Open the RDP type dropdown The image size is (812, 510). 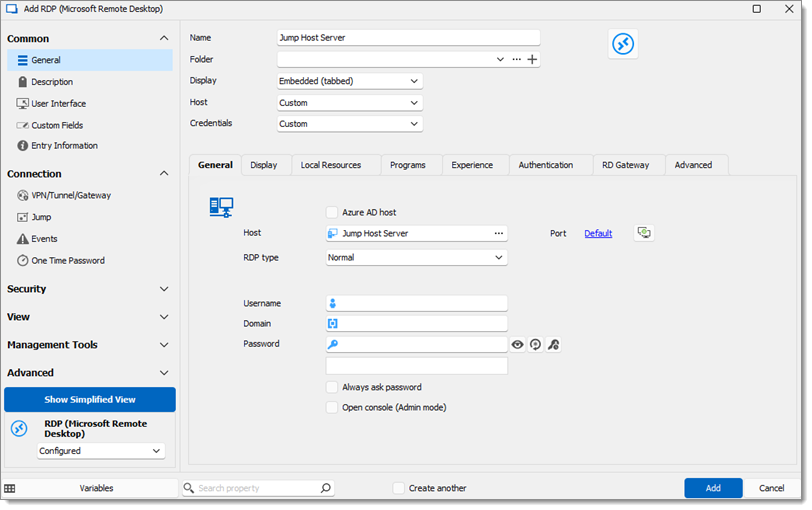[x=416, y=257]
